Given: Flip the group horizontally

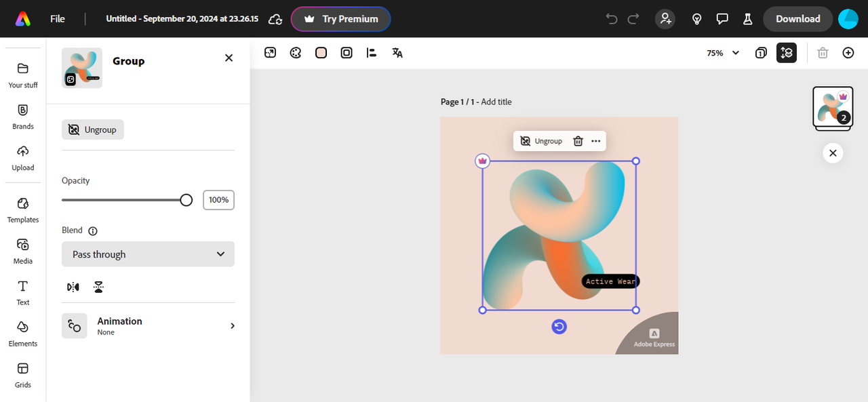Looking at the screenshot, I should 73,287.
